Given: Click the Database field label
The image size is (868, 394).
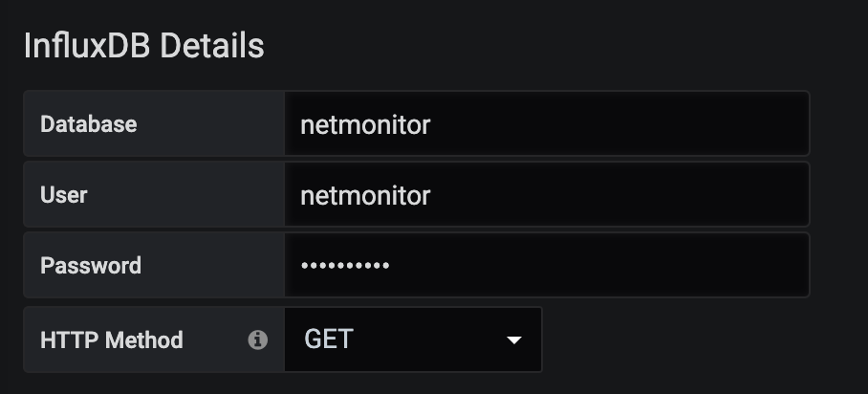Looking at the screenshot, I should coord(88,124).
